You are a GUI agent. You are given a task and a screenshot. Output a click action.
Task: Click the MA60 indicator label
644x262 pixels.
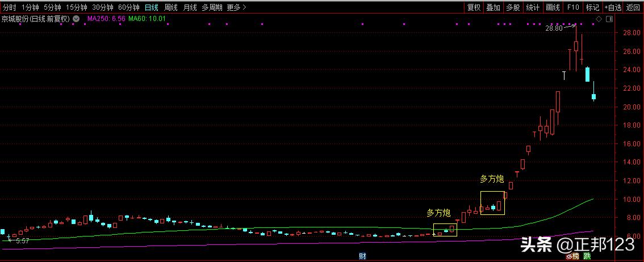pyautogui.click(x=147, y=19)
